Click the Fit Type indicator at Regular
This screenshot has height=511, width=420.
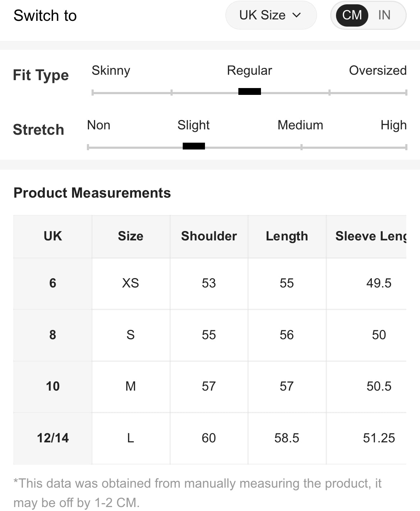pyautogui.click(x=249, y=92)
